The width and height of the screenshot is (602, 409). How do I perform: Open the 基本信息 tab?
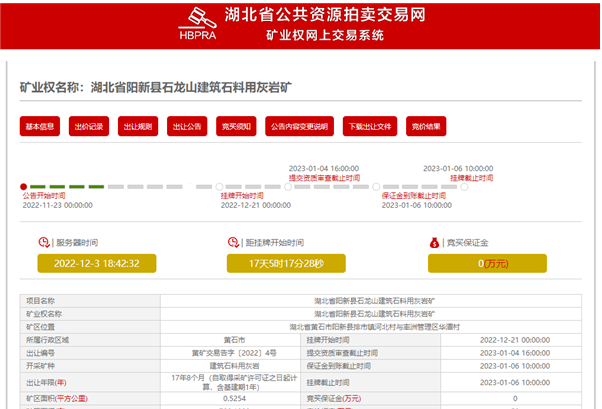[x=40, y=127]
